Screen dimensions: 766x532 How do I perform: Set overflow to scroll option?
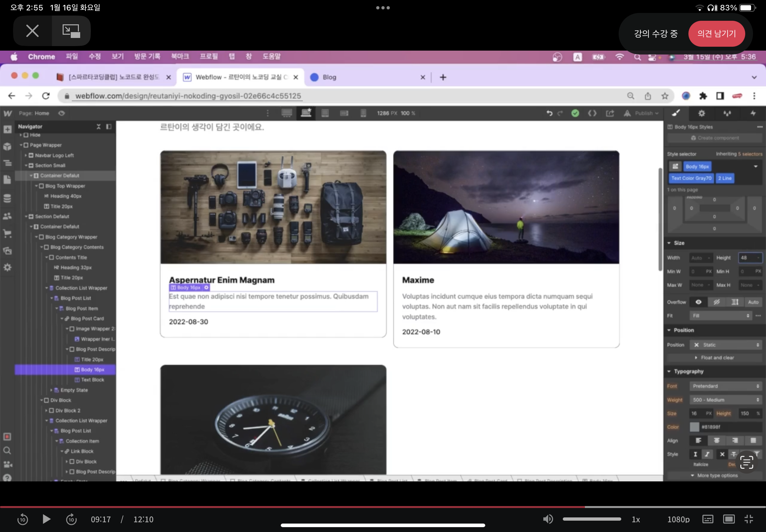(735, 302)
